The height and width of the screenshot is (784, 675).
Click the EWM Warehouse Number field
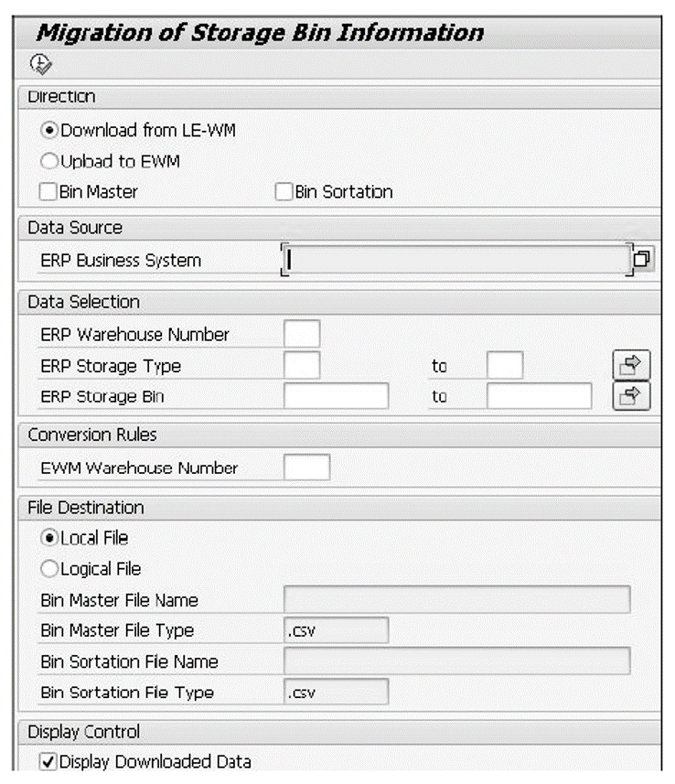(x=307, y=467)
